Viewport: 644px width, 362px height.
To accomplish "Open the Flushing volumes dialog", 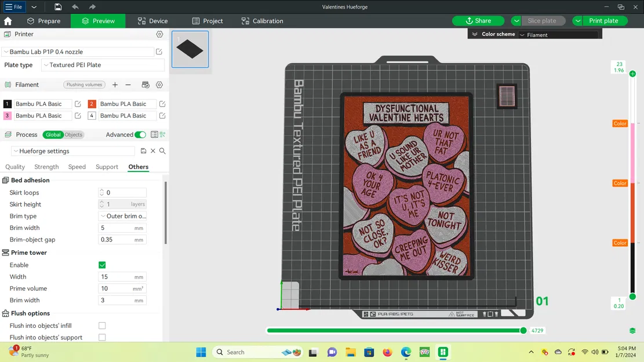I will click(84, 85).
